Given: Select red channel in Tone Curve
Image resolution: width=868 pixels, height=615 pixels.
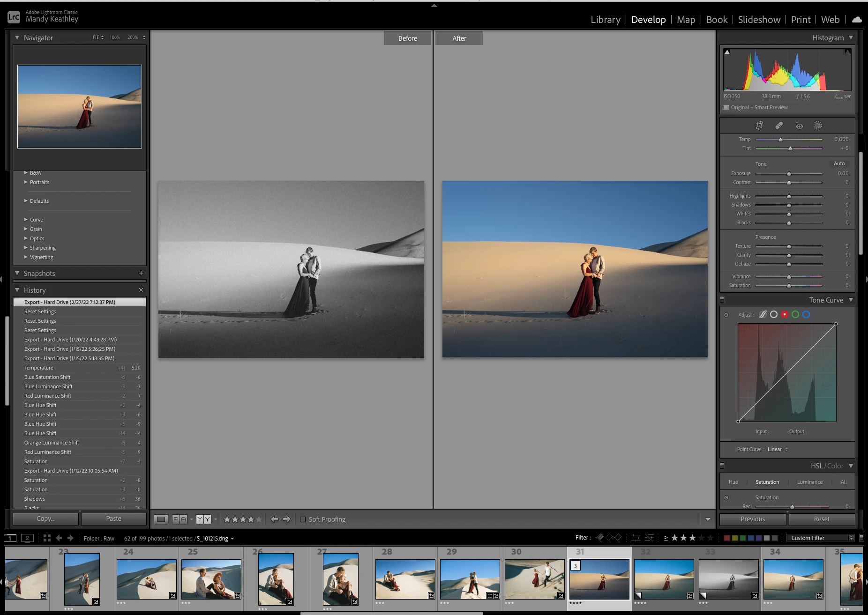Looking at the screenshot, I should [785, 314].
